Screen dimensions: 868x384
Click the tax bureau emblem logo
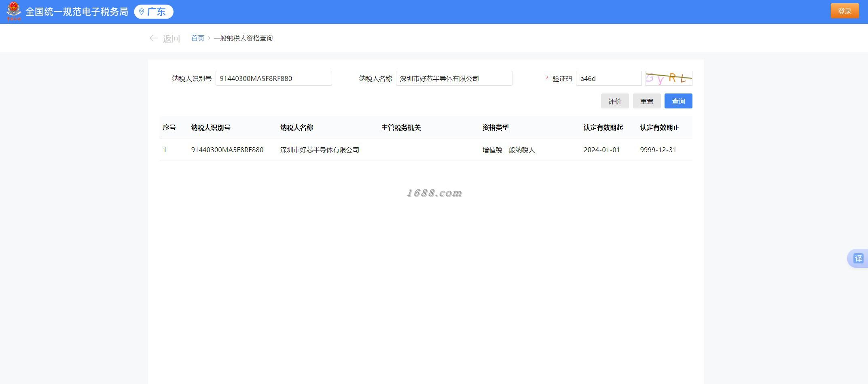14,11
